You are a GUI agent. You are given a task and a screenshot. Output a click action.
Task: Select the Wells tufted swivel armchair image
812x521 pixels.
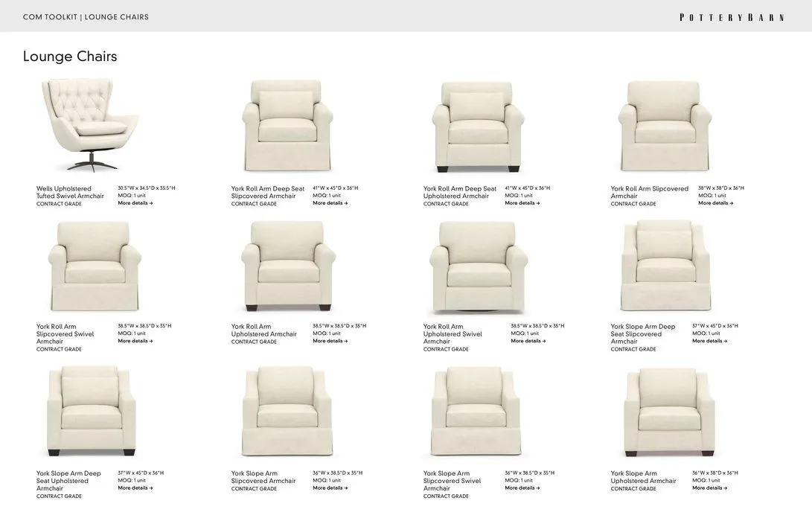pyautogui.click(x=90, y=125)
